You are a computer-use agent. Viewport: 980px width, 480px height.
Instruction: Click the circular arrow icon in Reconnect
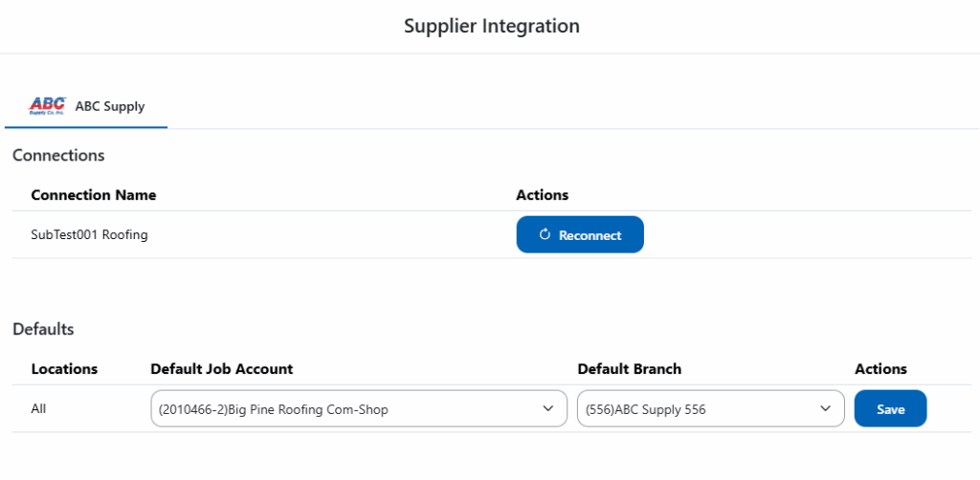(545, 235)
